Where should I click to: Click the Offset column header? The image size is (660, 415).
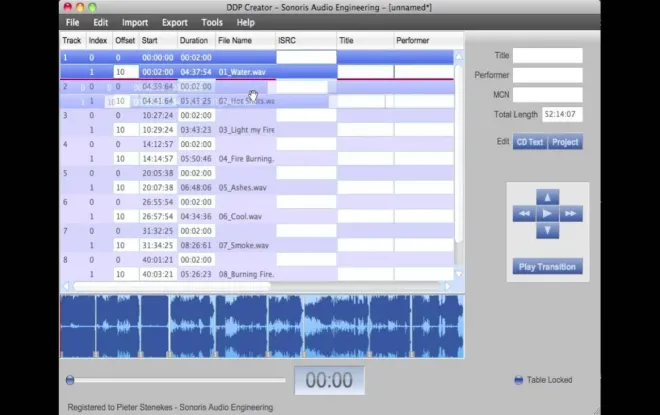[x=125, y=40]
